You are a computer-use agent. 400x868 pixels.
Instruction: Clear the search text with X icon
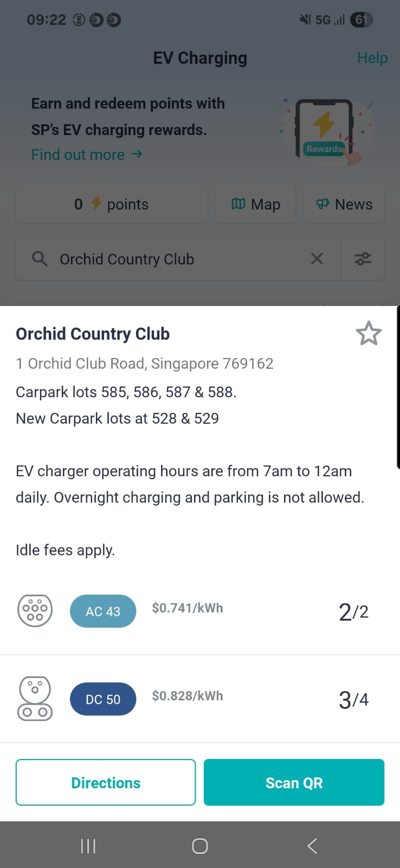click(x=317, y=259)
